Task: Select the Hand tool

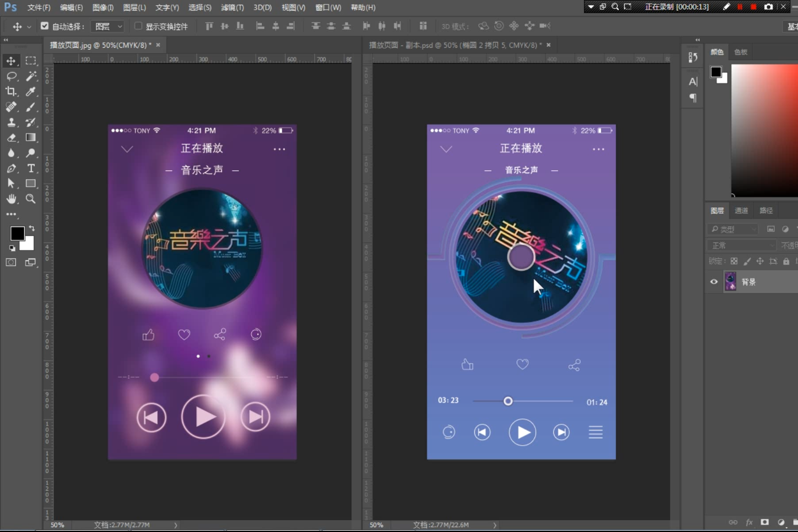Action: pyautogui.click(x=11, y=199)
